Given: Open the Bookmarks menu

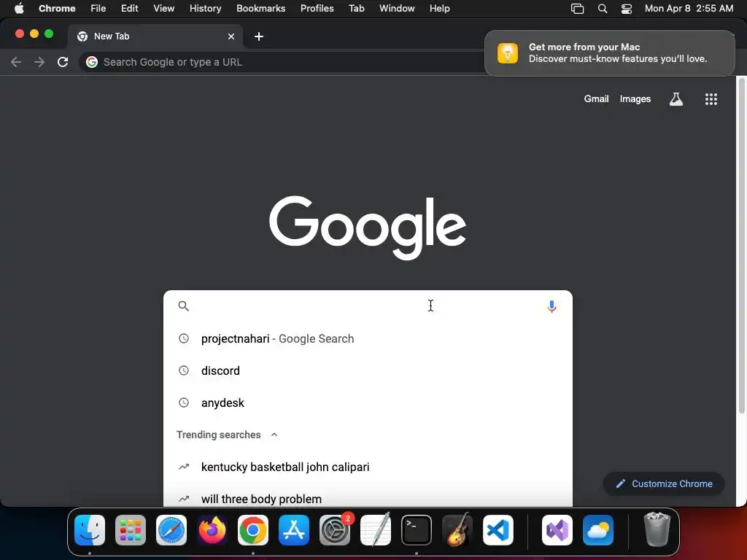Looking at the screenshot, I should coord(260,9).
